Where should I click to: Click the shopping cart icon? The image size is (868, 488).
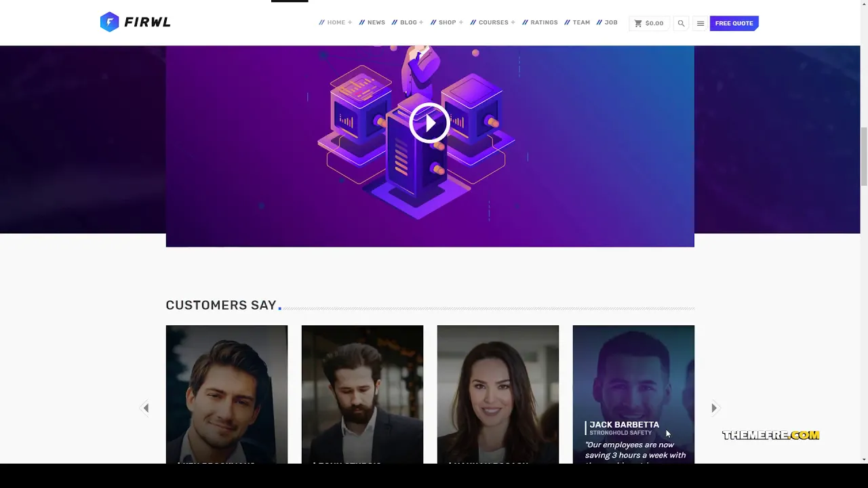click(x=637, y=23)
